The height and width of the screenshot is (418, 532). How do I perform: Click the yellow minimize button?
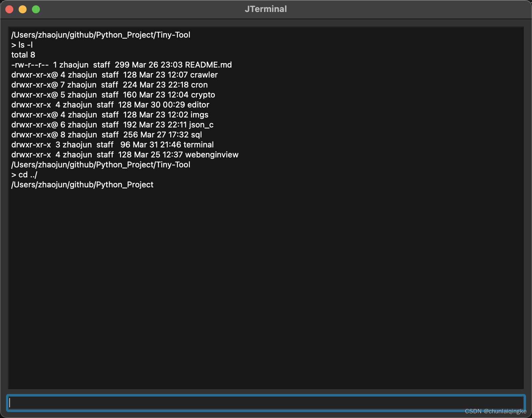pos(22,9)
